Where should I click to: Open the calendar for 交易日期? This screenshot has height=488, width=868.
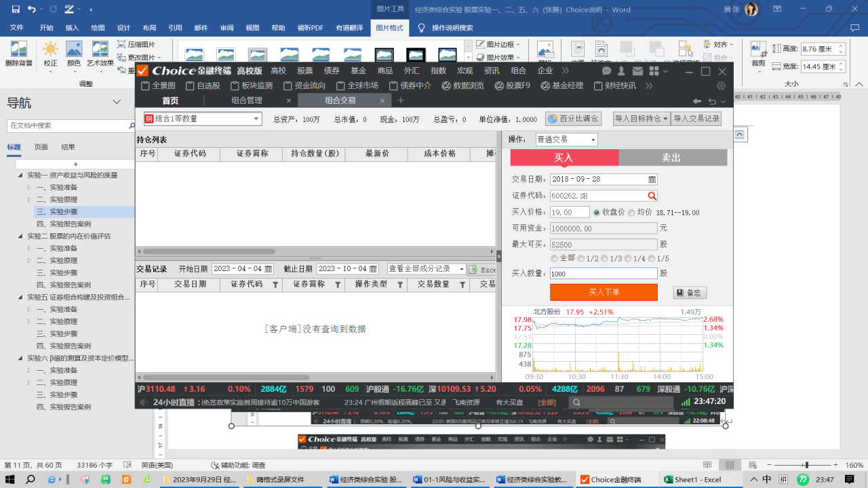tap(652, 179)
